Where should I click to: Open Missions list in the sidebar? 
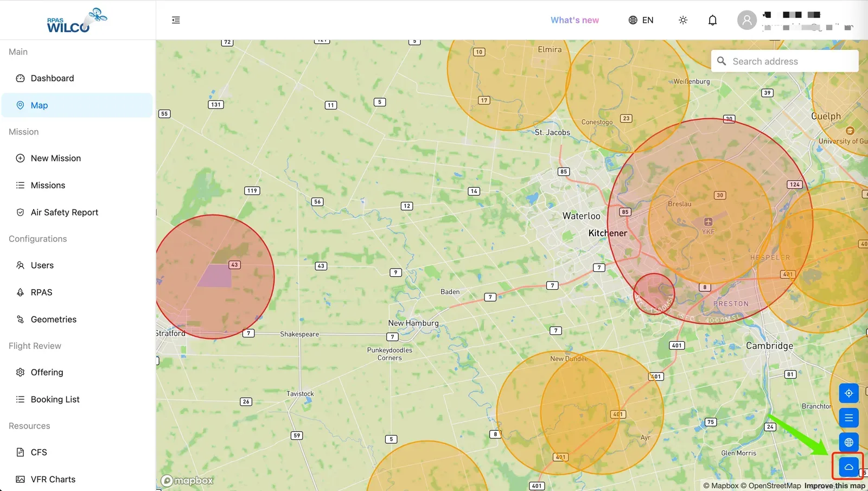coord(77,186)
